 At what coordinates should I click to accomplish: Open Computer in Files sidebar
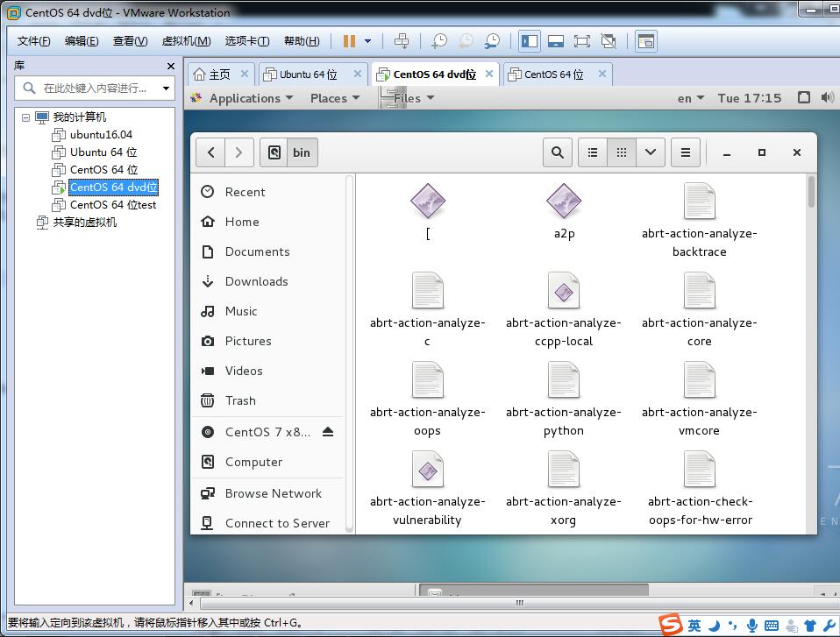pyautogui.click(x=267, y=462)
